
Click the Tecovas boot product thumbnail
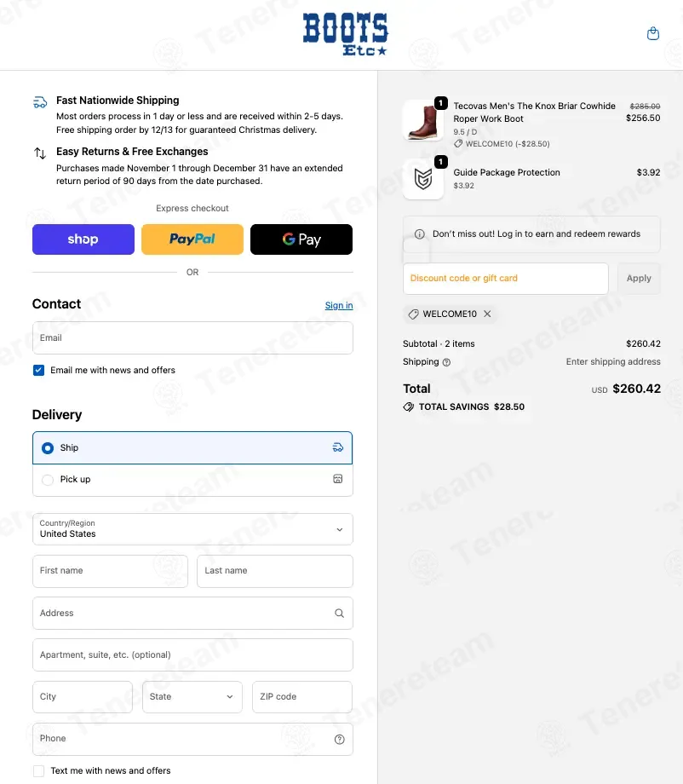tap(422, 120)
